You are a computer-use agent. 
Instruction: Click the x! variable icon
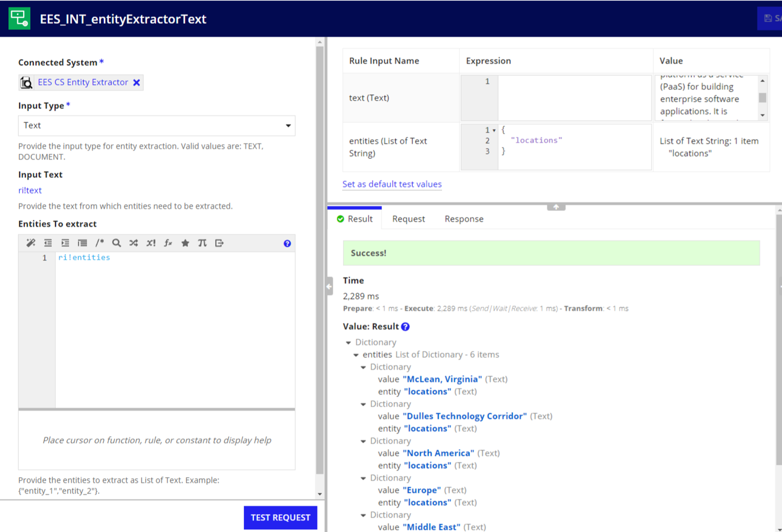click(151, 243)
